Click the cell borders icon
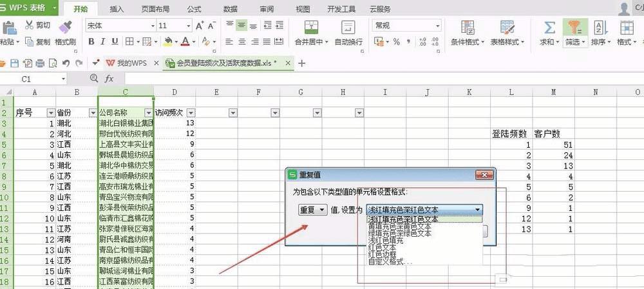The height and width of the screenshot is (289, 644). tap(129, 41)
